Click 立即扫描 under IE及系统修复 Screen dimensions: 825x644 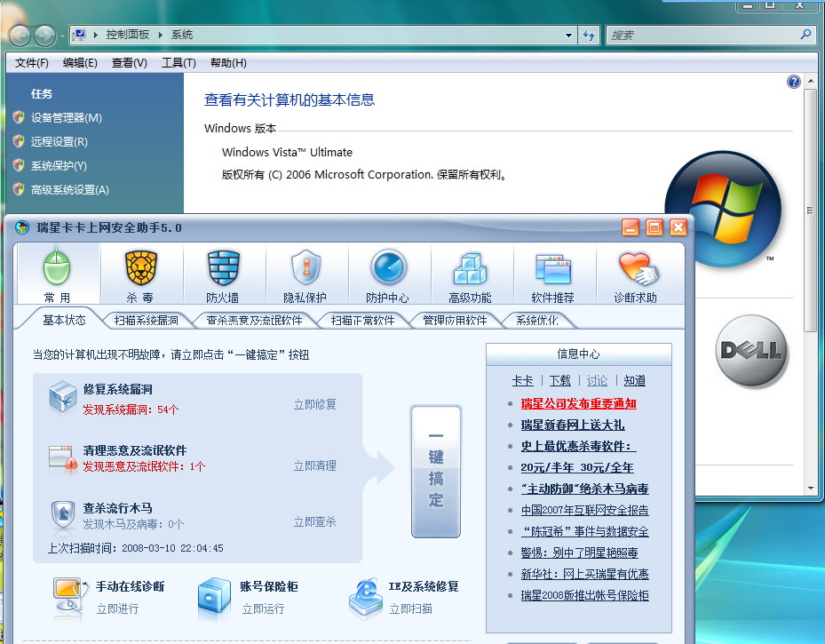tap(411, 608)
